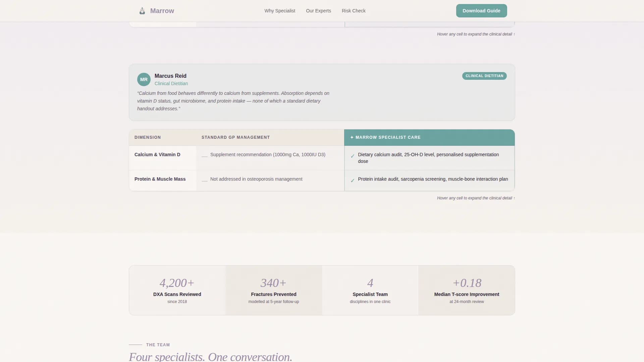Screen dimensions: 644x362
Task: Click the Marrow logo icon
Action: (x=142, y=11)
